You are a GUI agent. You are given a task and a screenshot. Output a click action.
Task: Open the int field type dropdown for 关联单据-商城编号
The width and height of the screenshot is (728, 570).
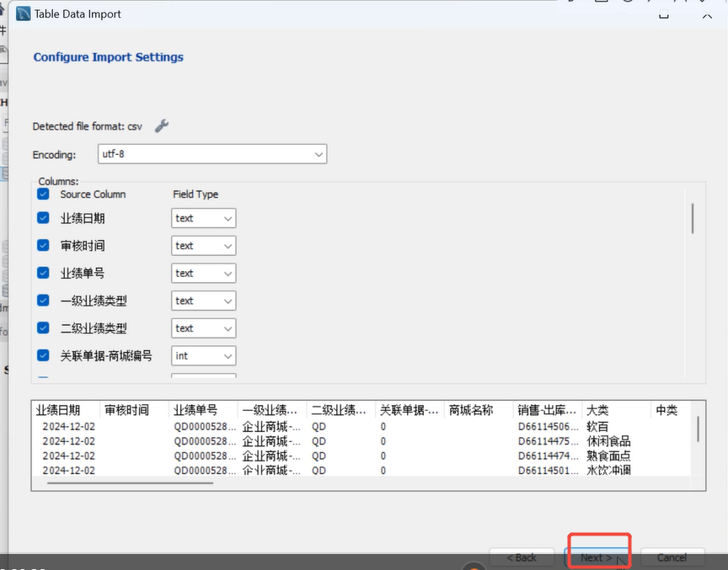[x=203, y=355]
